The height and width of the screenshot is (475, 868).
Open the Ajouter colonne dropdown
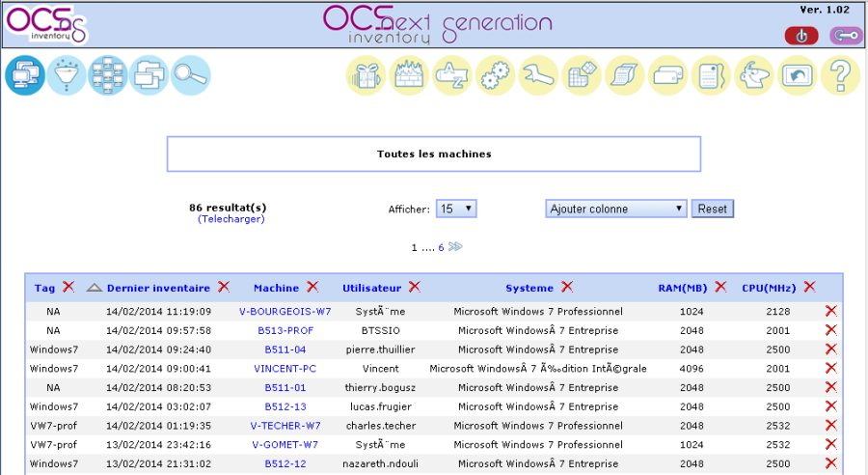(x=616, y=209)
